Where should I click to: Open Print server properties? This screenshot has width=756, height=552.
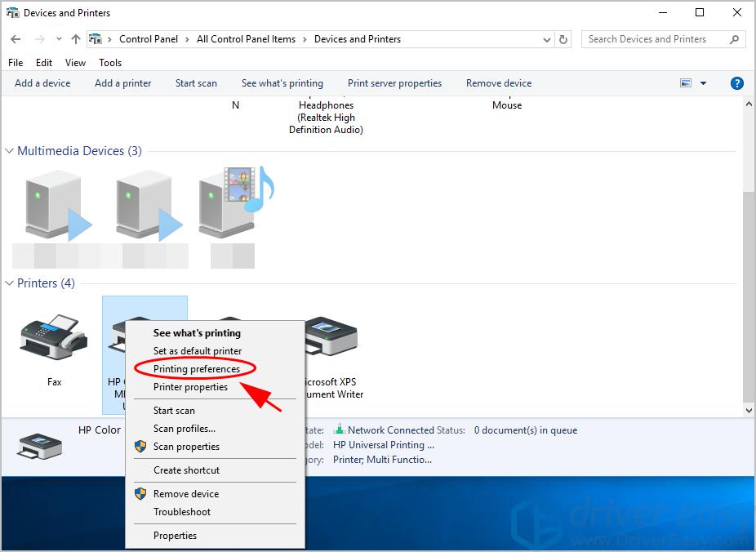(x=394, y=82)
